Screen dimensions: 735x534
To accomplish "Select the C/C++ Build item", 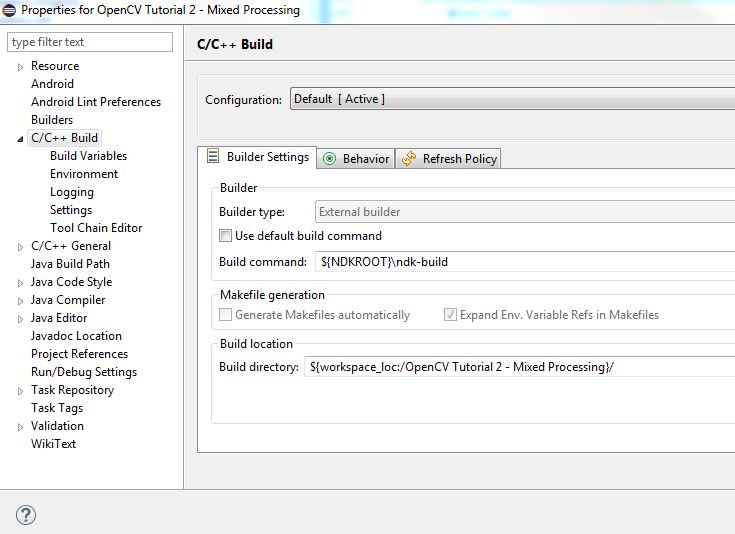I will 65,138.
